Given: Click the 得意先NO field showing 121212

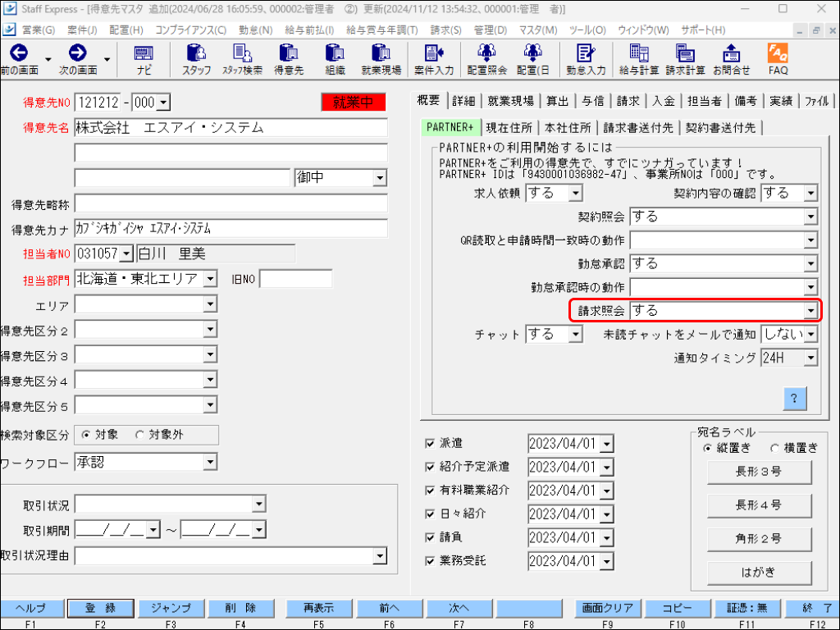Looking at the screenshot, I should click(x=97, y=103).
